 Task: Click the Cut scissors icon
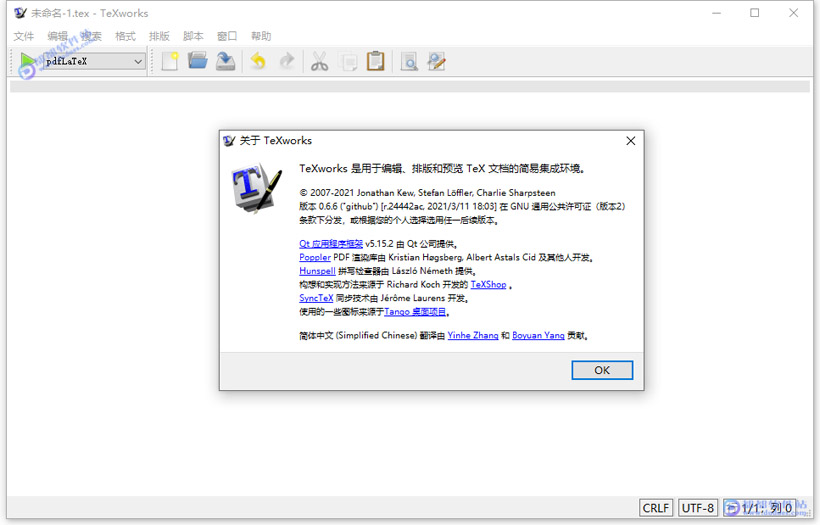(320, 61)
